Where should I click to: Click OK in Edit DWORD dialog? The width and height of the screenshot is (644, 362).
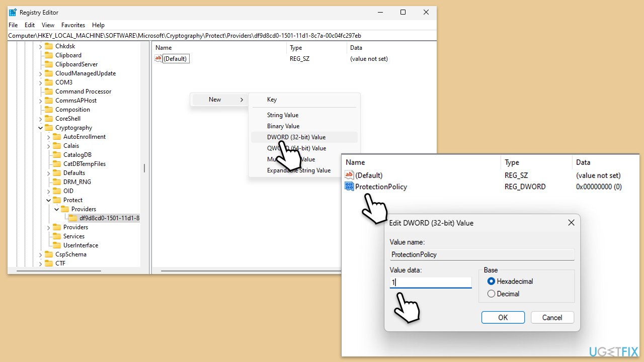pyautogui.click(x=503, y=317)
